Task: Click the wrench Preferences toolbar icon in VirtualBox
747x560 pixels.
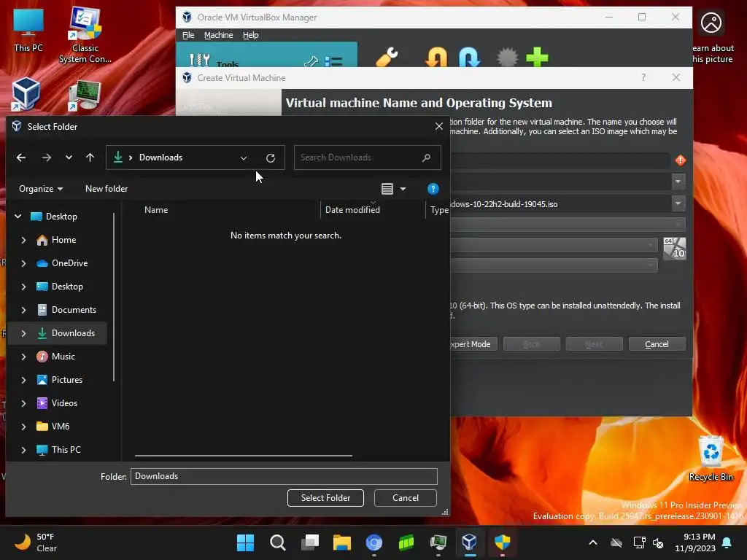Action: [387, 57]
